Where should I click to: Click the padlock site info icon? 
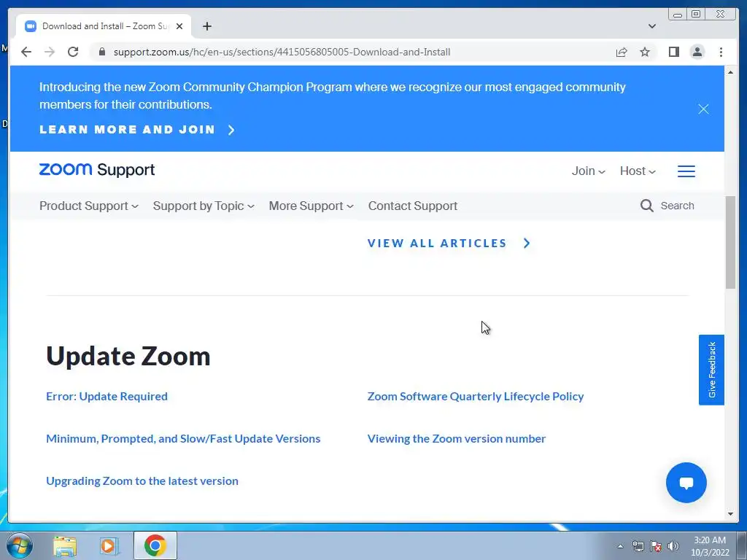pos(102,52)
